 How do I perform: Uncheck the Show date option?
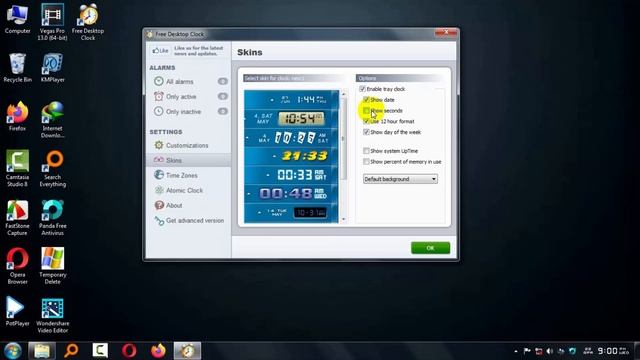366,100
